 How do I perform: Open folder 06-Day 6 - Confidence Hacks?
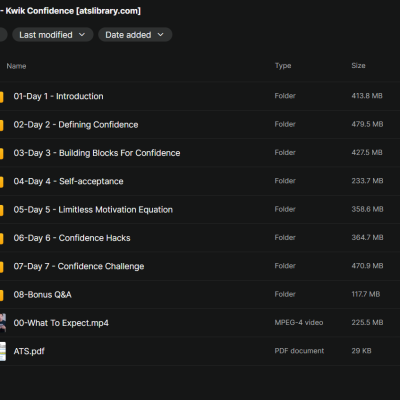pos(72,238)
